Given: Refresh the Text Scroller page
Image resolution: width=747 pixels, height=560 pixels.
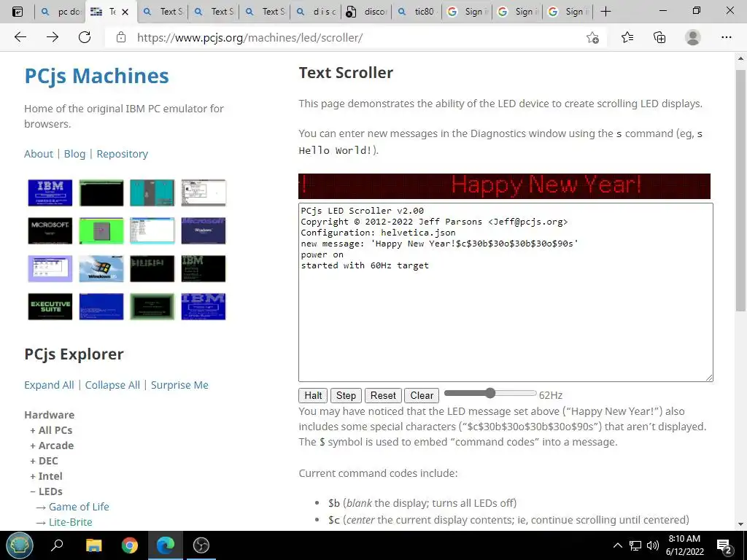Looking at the screenshot, I should coord(85,37).
